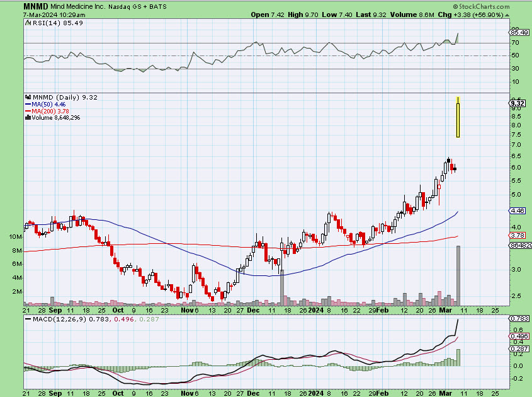532x397 pixels.
Task: Click the High 9.70 value in the header
Action: pyautogui.click(x=303, y=14)
